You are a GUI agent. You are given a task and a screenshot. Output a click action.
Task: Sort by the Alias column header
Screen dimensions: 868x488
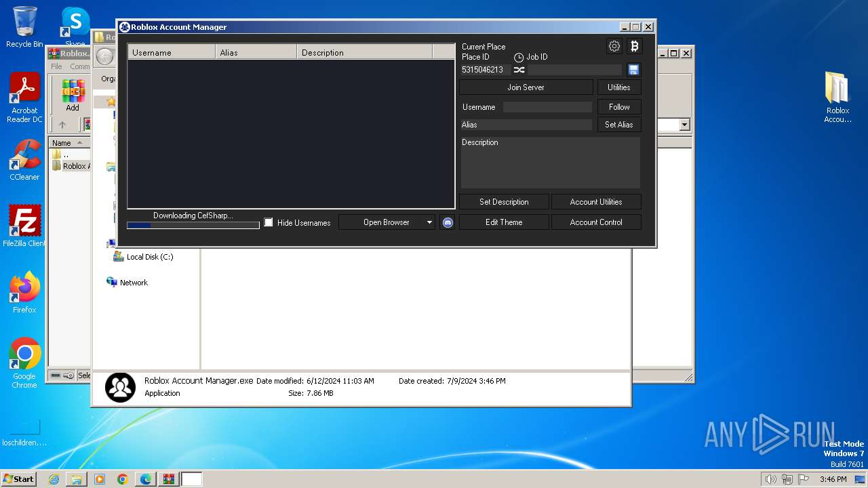[256, 52]
